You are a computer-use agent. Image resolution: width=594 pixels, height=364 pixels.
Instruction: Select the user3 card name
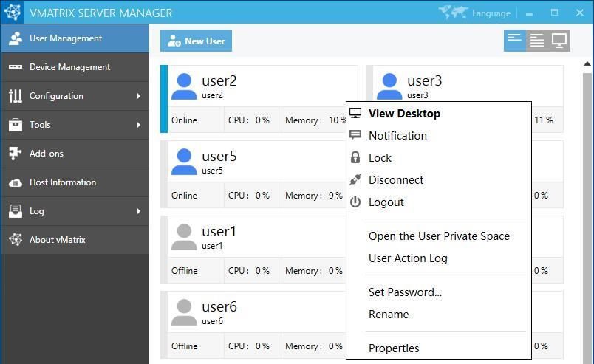[424, 80]
